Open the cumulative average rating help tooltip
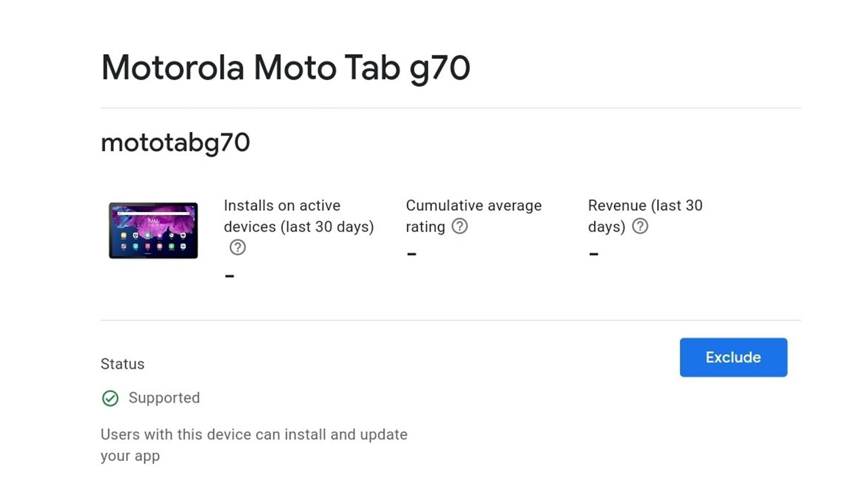 tap(459, 226)
